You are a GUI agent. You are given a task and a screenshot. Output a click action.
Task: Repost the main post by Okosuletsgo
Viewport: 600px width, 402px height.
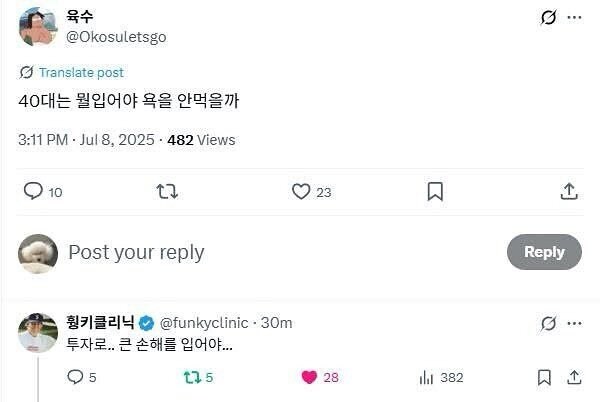click(x=167, y=191)
